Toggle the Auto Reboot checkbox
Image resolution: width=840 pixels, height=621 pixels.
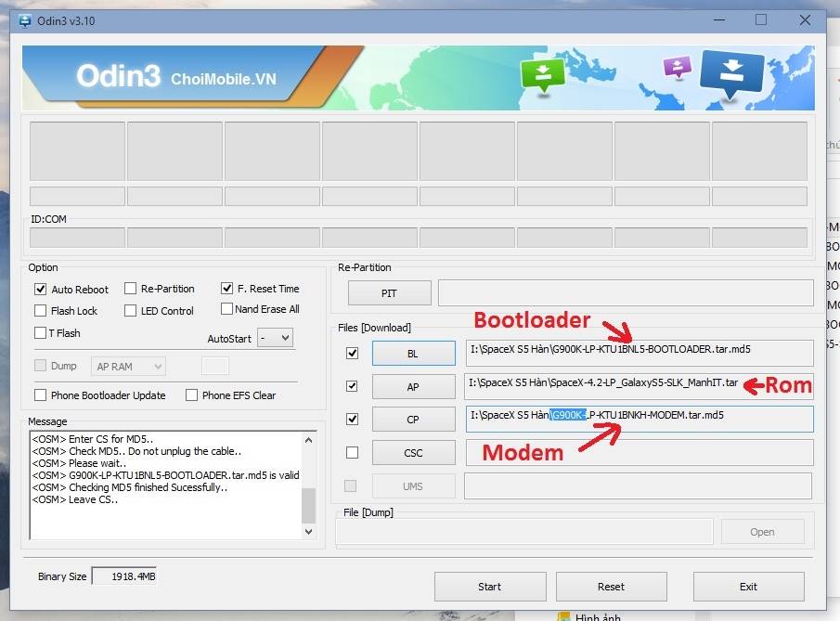click(x=40, y=290)
